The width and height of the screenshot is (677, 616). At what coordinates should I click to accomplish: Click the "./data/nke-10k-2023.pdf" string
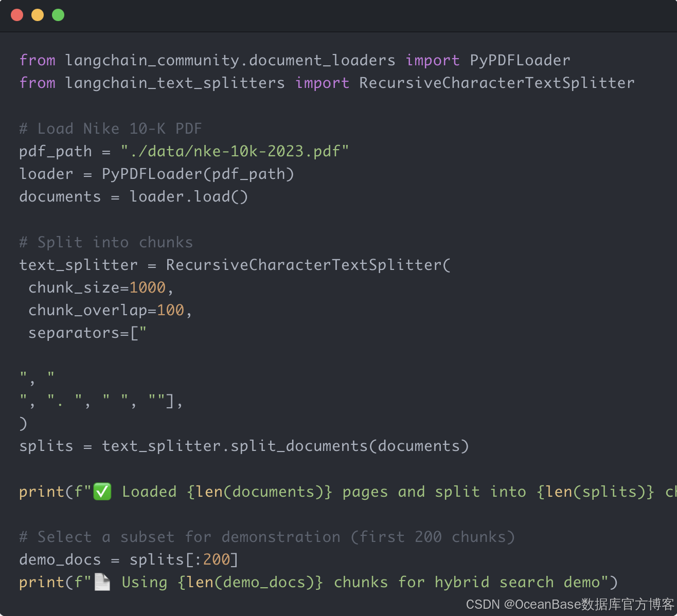[x=235, y=151]
